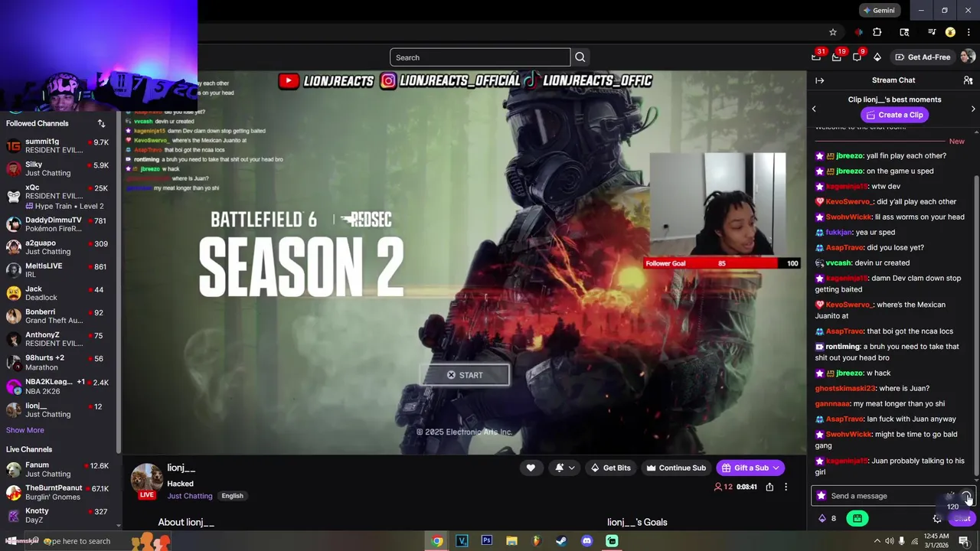The width and height of the screenshot is (980, 551).
Task: Click the Bits diamond icon in top bar
Action: coord(877,57)
